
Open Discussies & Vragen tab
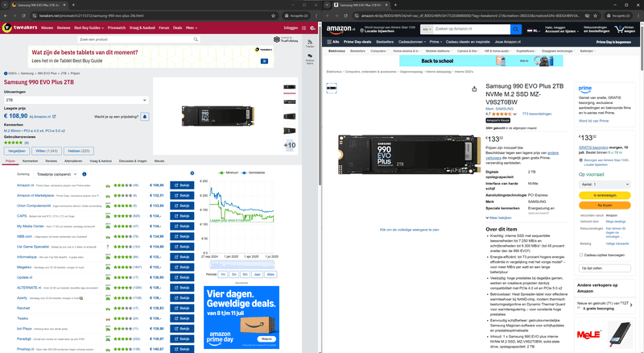coord(133,161)
